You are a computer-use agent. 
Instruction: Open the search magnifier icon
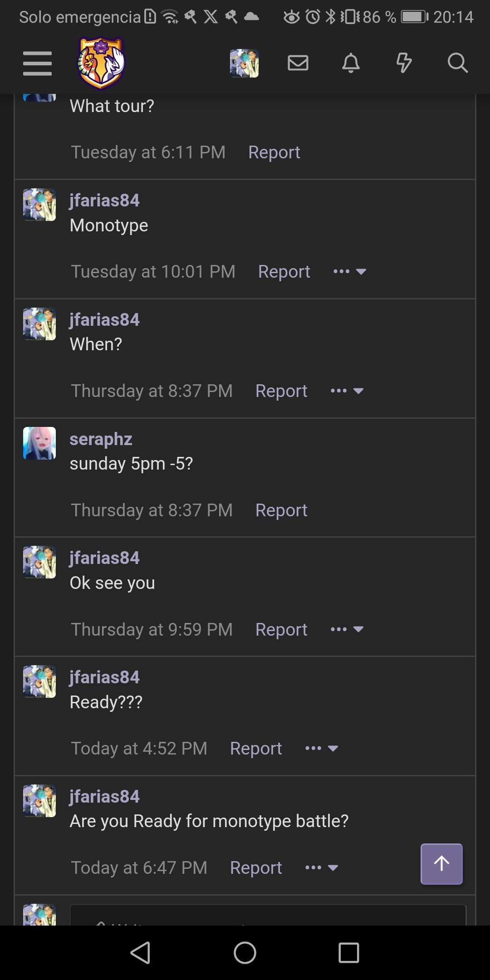[457, 63]
